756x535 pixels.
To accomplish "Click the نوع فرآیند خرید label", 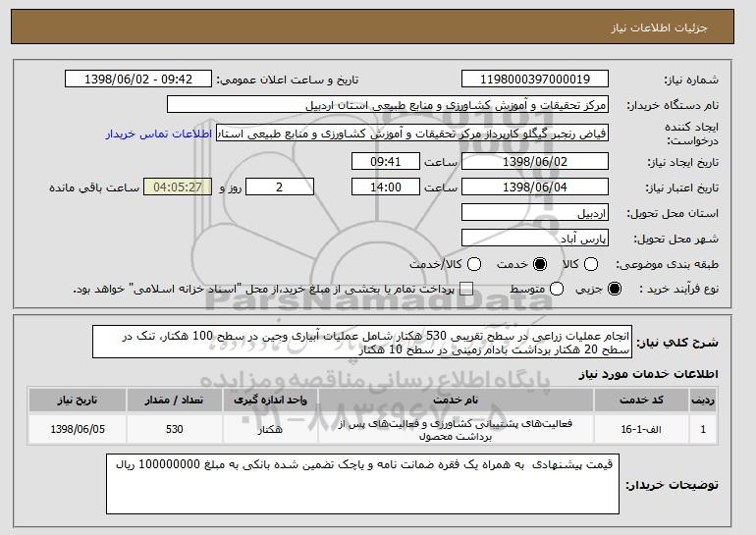I will pyautogui.click(x=678, y=290).
